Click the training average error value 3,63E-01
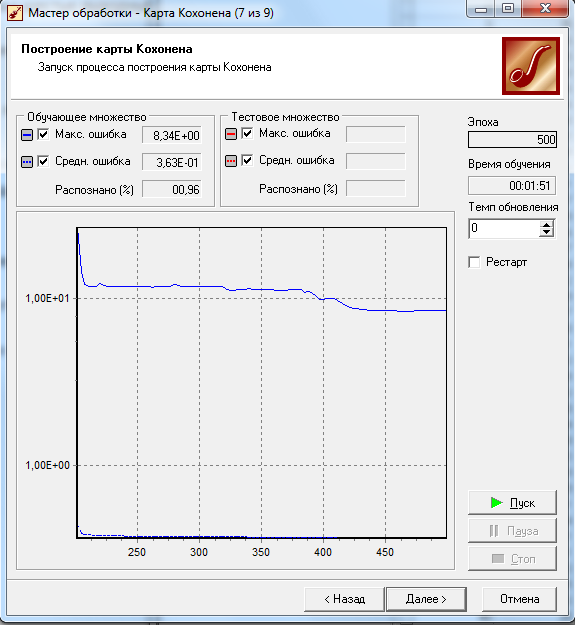This screenshot has height=625, width=575. [172, 162]
